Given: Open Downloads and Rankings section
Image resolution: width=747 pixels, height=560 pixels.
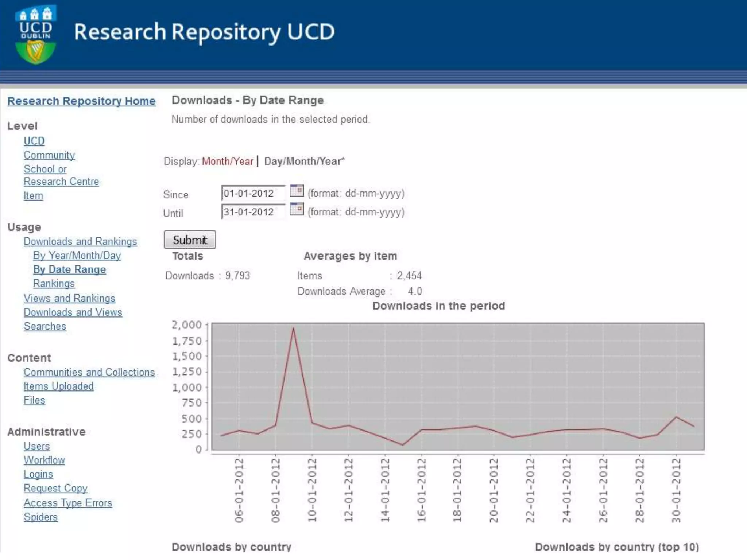Looking at the screenshot, I should (80, 241).
